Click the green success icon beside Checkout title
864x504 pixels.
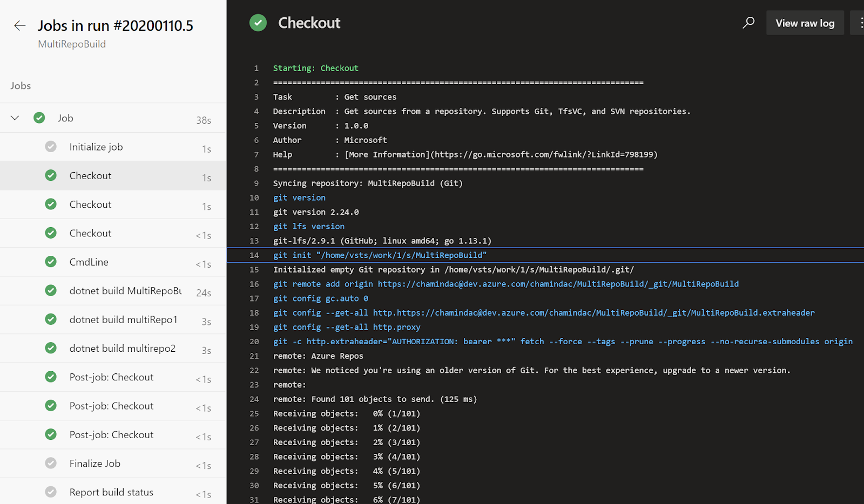tap(258, 23)
